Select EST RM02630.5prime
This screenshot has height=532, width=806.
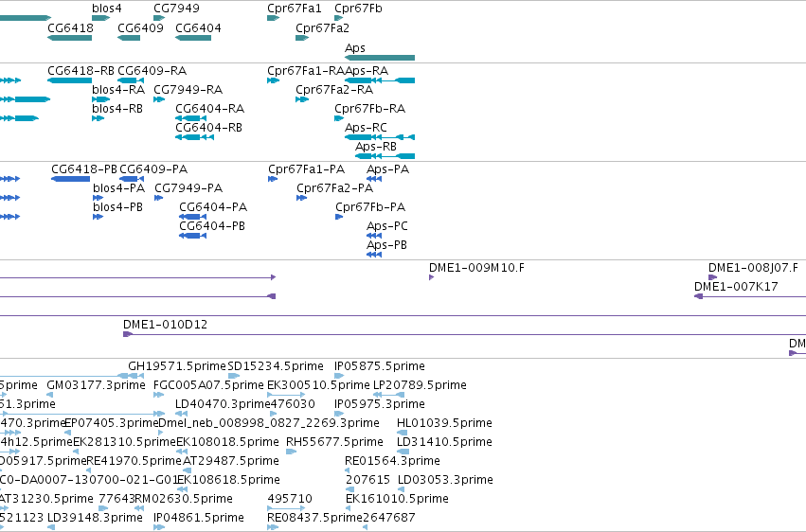184,499
